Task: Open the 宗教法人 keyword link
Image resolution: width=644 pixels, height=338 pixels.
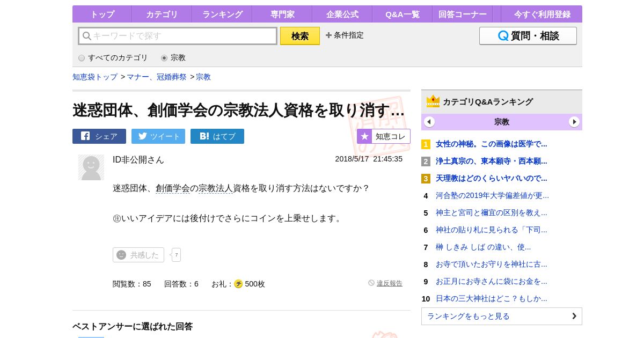Action: point(216,188)
